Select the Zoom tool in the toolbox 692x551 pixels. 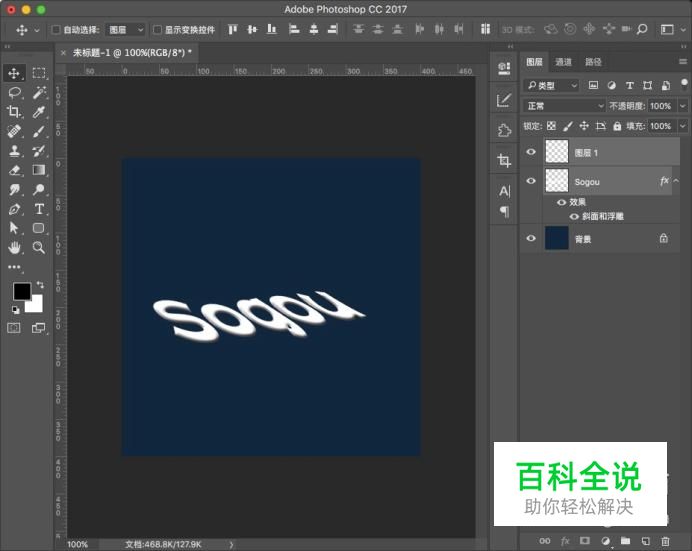pos(39,247)
